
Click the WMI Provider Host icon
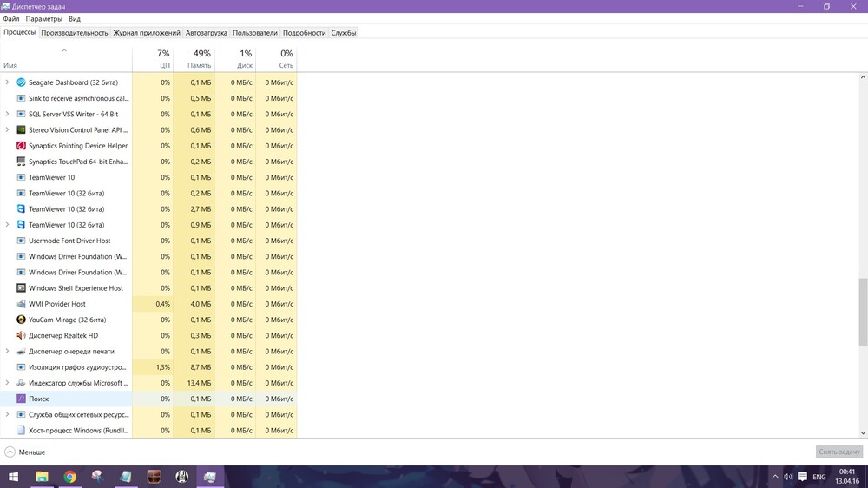pyautogui.click(x=21, y=304)
